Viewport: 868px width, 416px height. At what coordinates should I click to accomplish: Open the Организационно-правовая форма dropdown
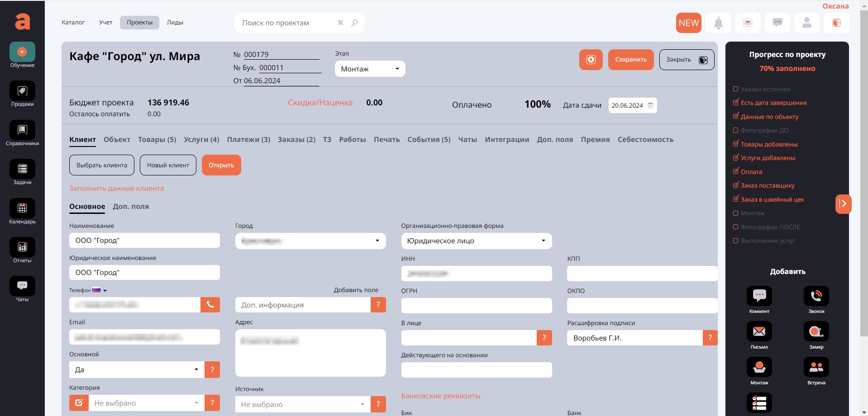pos(476,241)
